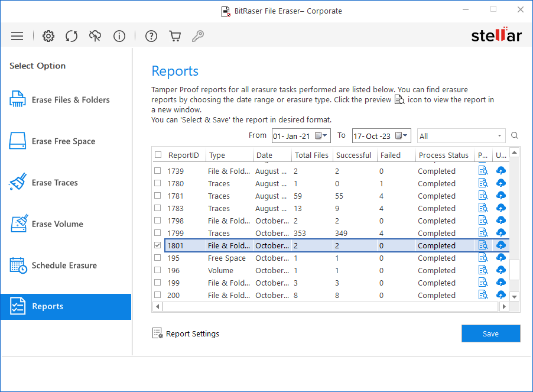This screenshot has height=392, width=533.
Task: Open Erase Free Space option
Action: point(53,141)
